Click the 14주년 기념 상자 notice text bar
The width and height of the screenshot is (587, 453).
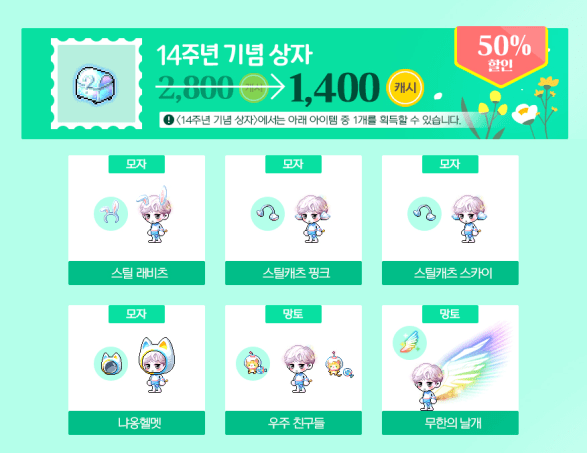point(313,120)
